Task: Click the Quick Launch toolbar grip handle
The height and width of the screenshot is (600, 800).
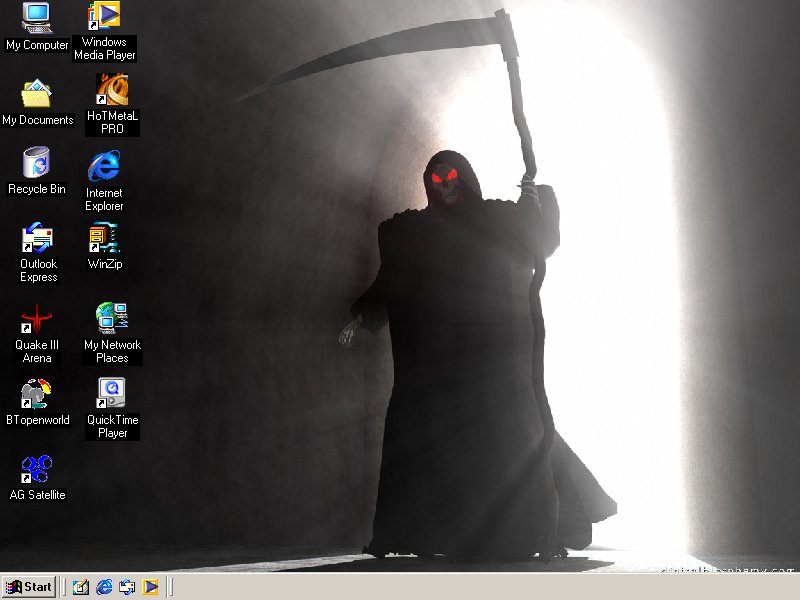Action: (x=64, y=587)
